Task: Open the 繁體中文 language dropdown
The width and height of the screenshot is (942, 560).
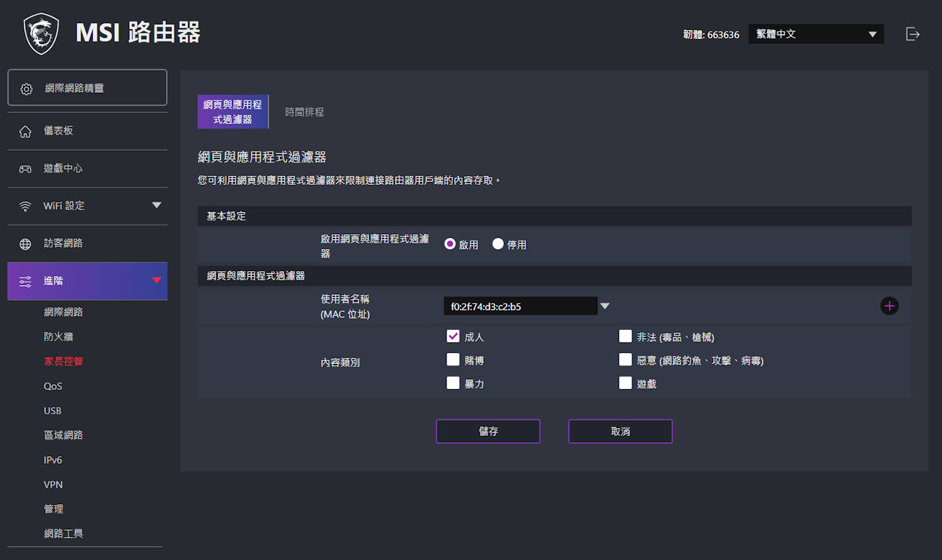Action: coord(816,34)
